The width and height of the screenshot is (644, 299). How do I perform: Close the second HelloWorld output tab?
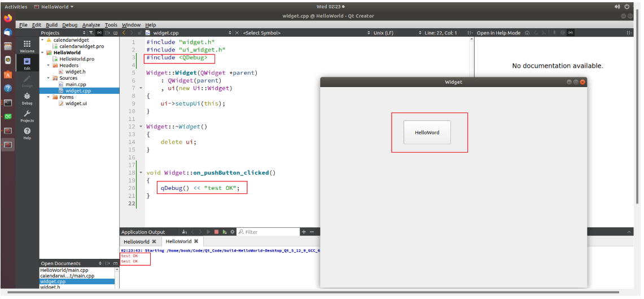[196, 241]
